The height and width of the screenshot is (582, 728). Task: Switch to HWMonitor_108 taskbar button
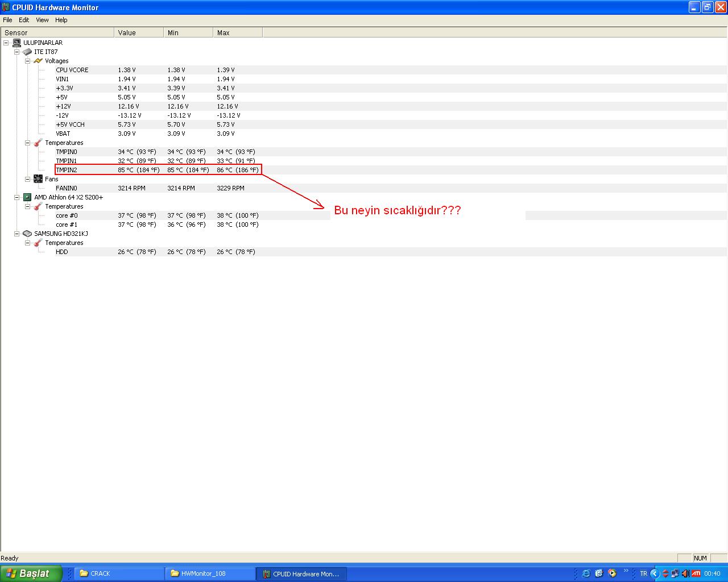(x=210, y=573)
